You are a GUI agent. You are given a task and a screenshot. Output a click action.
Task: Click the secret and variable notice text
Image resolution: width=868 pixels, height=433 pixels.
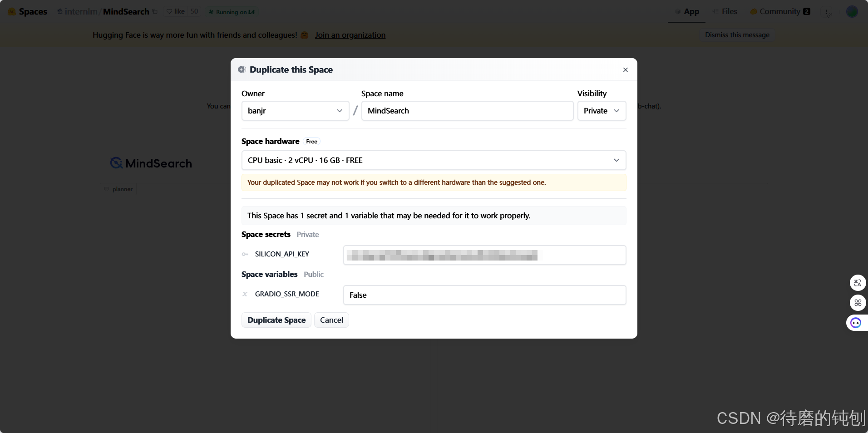389,216
